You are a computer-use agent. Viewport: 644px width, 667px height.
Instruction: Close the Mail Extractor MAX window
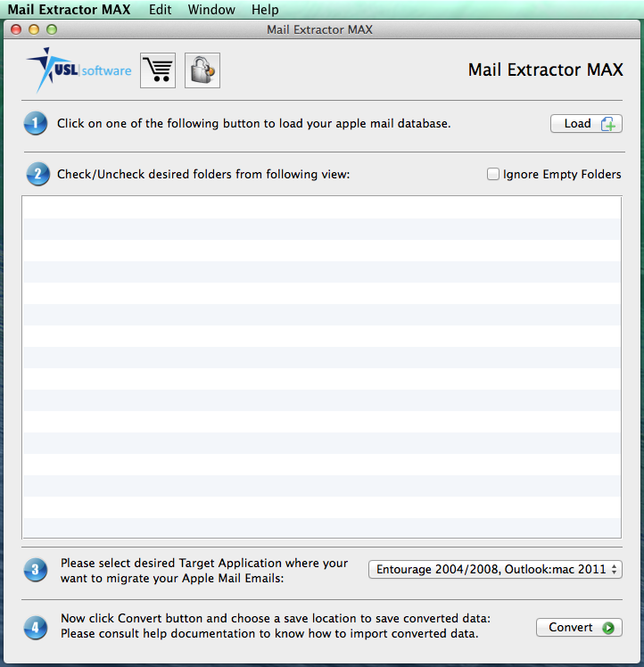coord(16,29)
